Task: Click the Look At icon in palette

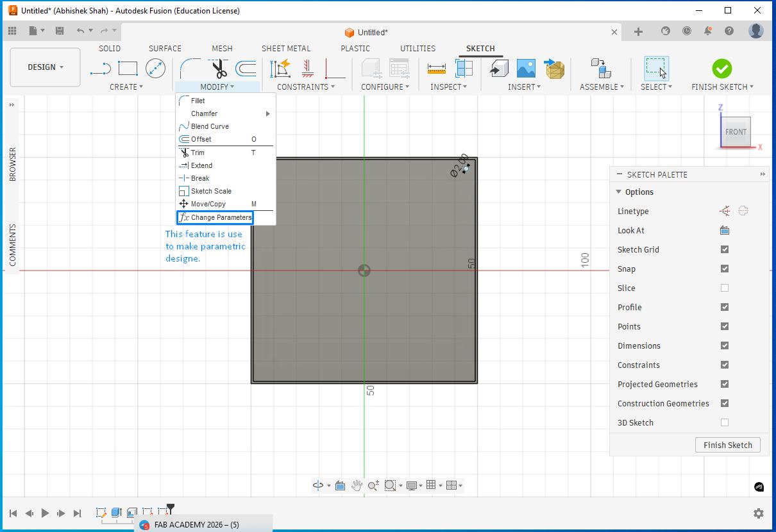Action: pos(725,231)
